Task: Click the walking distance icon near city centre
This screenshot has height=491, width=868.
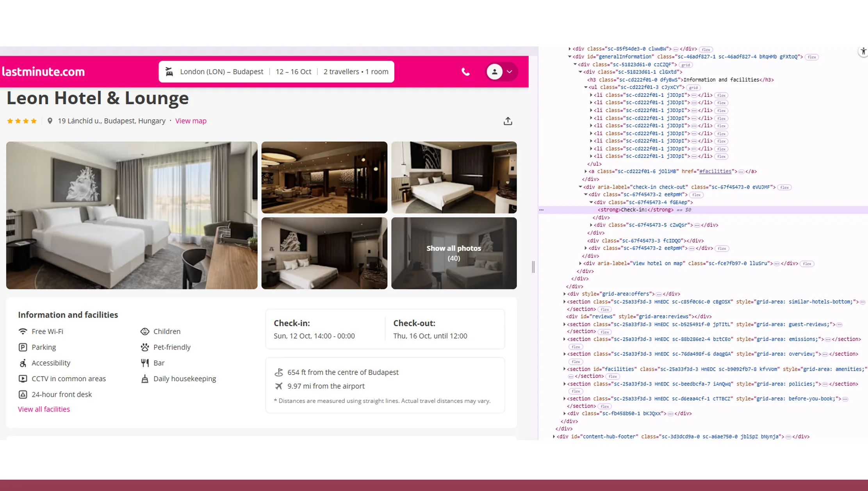Action: tap(278, 371)
